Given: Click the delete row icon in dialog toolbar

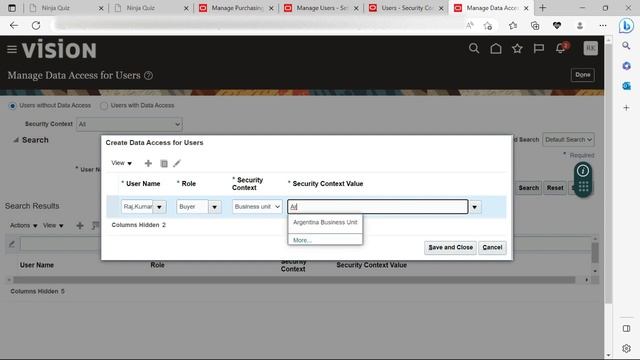Looking at the screenshot, I should [164, 163].
